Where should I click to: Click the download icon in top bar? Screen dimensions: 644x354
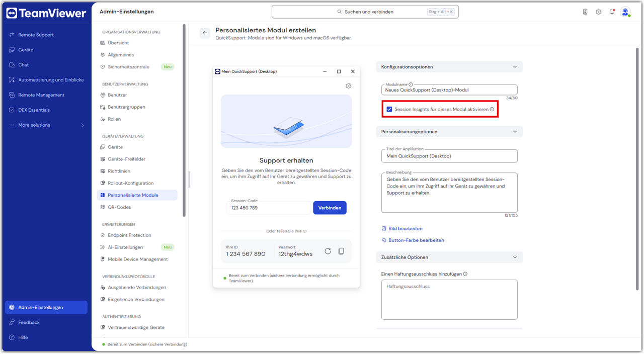tap(585, 12)
